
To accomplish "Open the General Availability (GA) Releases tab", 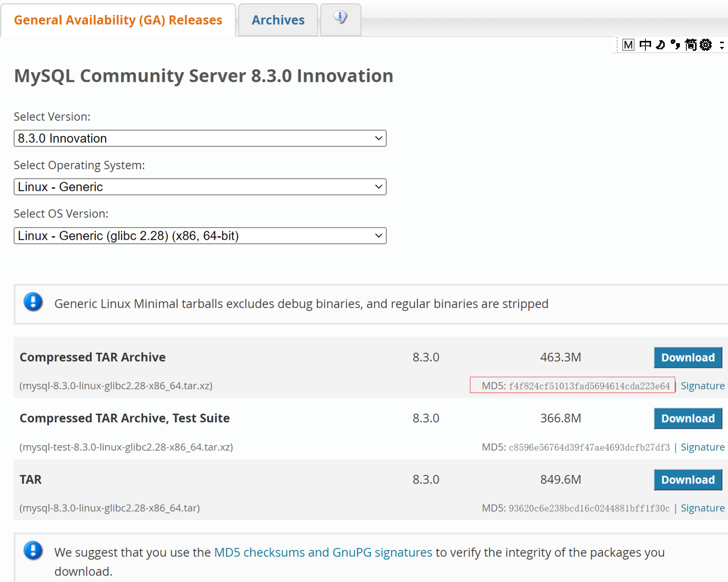I will pos(118,20).
